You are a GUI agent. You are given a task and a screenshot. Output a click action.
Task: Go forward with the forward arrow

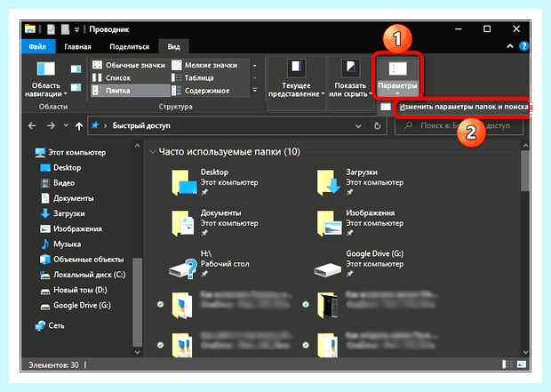pyautogui.click(x=51, y=125)
